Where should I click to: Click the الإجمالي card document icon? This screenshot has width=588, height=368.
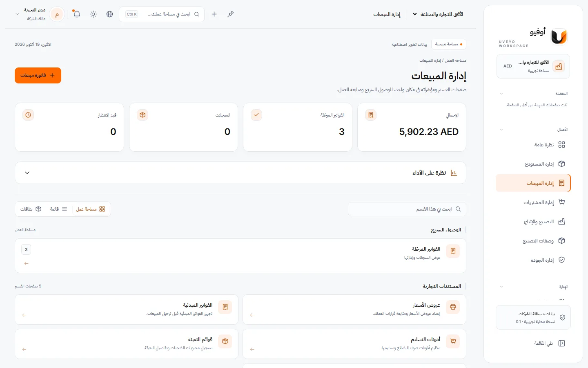tap(371, 115)
